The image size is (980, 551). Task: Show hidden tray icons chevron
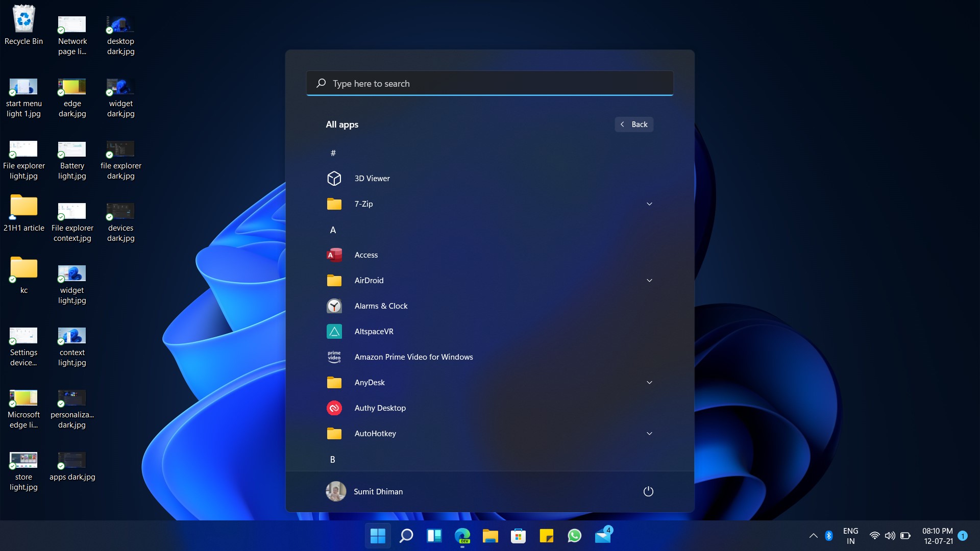coord(814,536)
